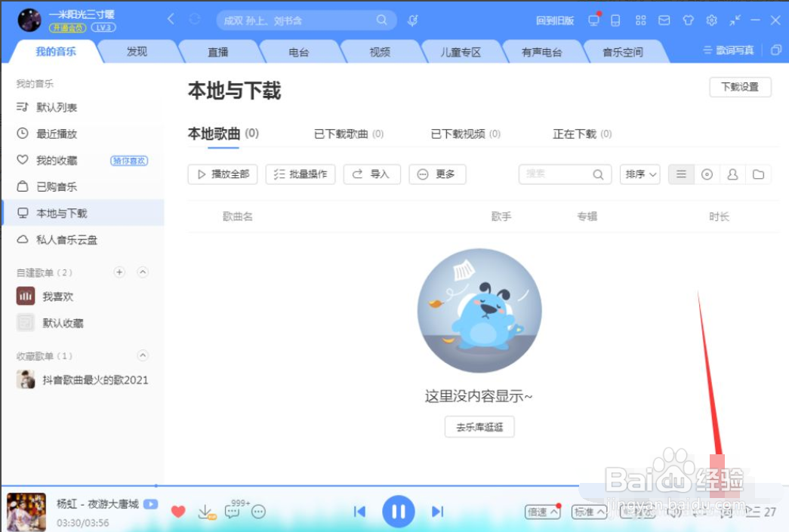Open the more-options ellipsis in the player bar
This screenshot has height=532, width=789.
(x=258, y=512)
